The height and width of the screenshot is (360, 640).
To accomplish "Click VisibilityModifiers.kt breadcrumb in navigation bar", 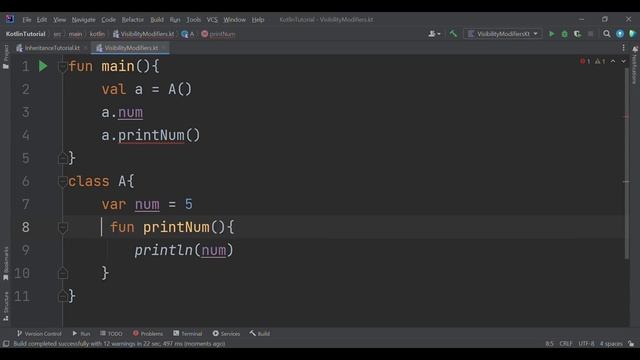I will [143, 34].
